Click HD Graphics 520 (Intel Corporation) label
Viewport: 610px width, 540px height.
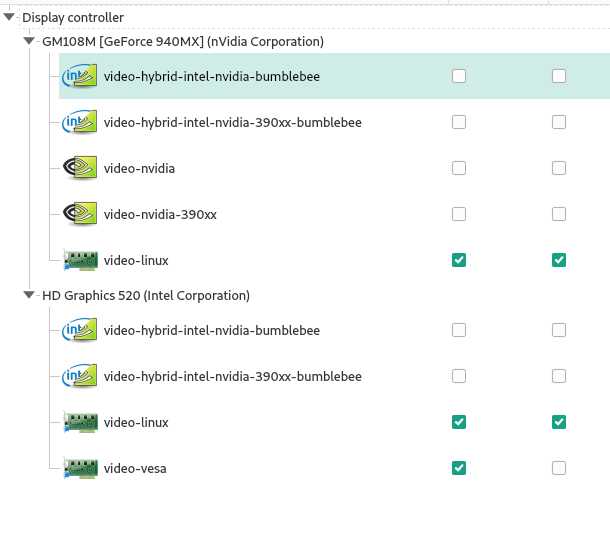point(146,296)
